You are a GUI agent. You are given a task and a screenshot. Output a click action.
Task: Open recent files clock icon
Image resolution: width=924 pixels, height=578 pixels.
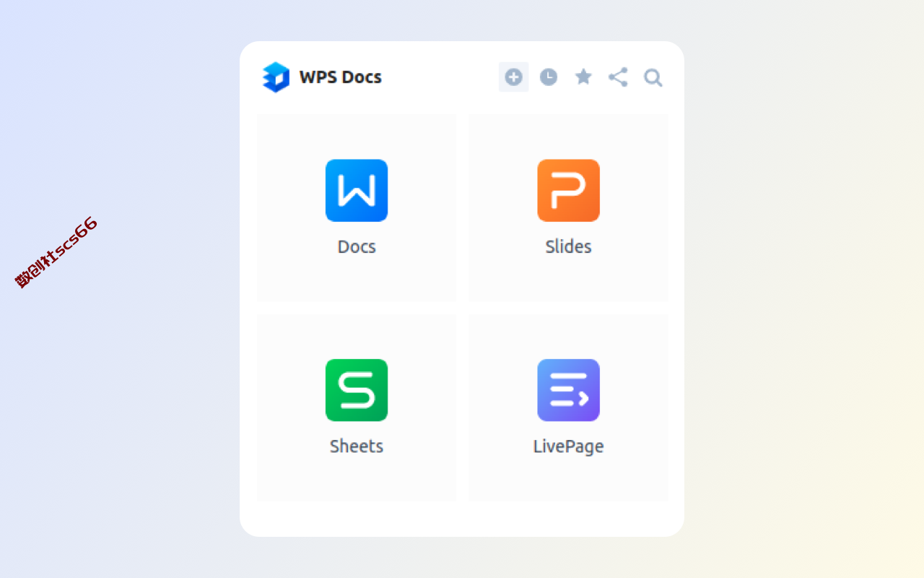tap(549, 77)
